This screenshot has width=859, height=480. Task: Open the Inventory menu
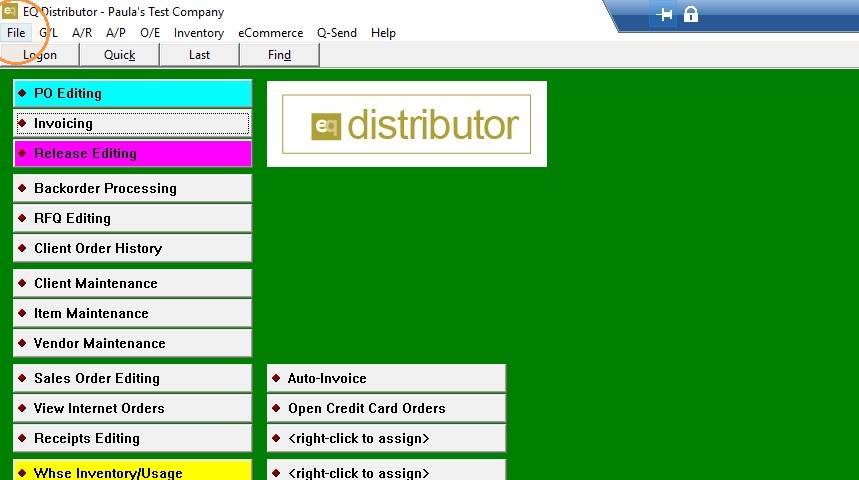click(x=199, y=33)
